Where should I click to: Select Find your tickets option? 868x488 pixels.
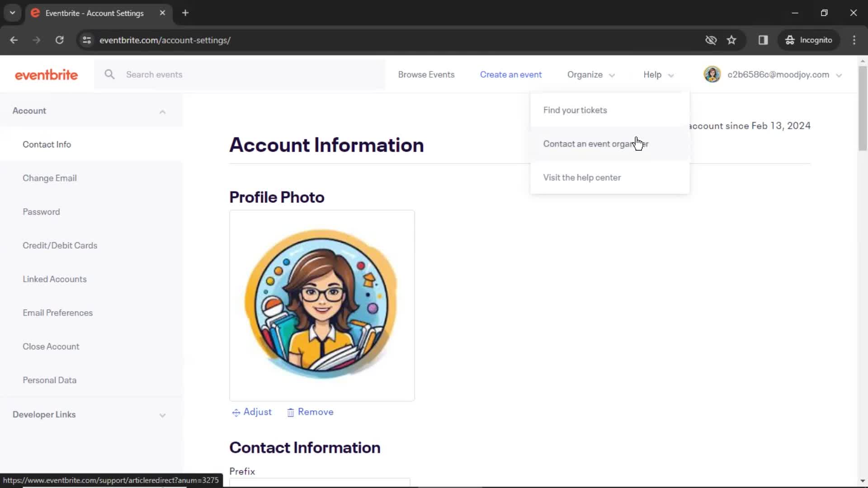point(574,110)
